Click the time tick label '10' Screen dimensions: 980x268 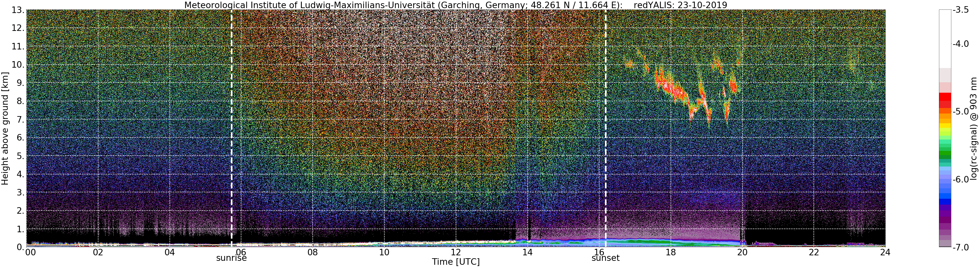pos(384,253)
